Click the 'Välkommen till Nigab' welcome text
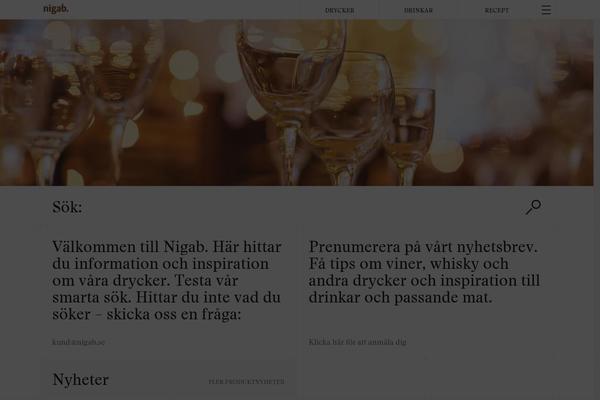This screenshot has height=400, width=600. 167,280
